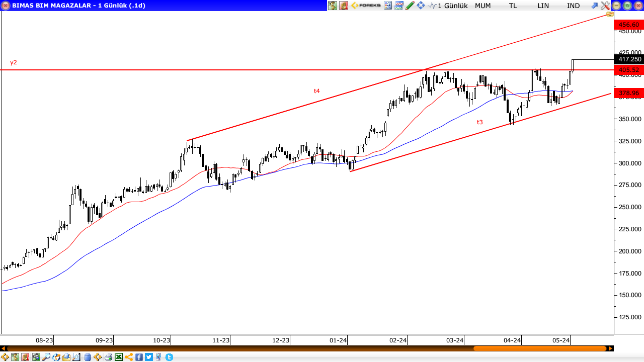Screen dimensions: 644x362
Task: Click the orange share icon
Action: (129, 357)
